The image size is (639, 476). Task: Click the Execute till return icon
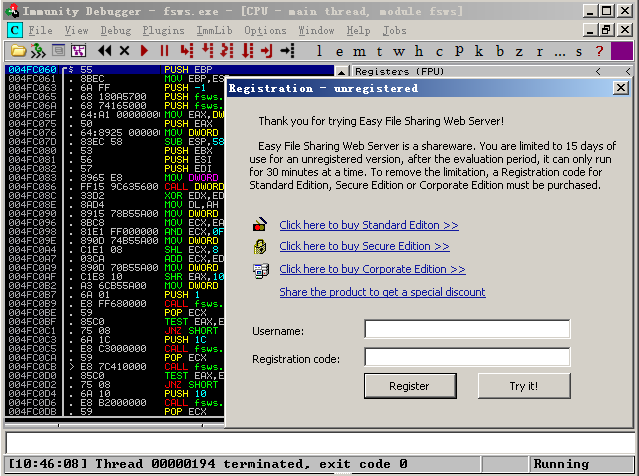[x=267, y=51]
